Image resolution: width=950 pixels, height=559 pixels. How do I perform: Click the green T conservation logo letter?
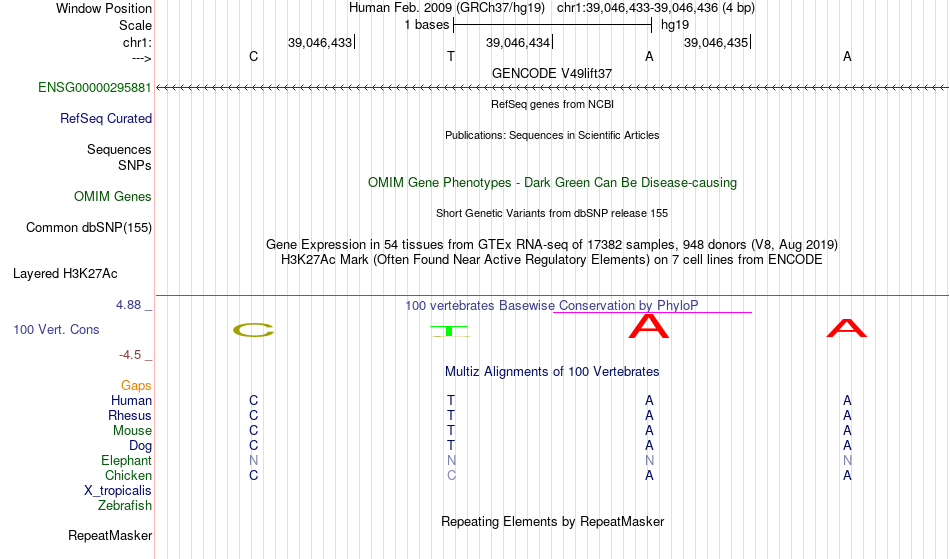point(449,331)
